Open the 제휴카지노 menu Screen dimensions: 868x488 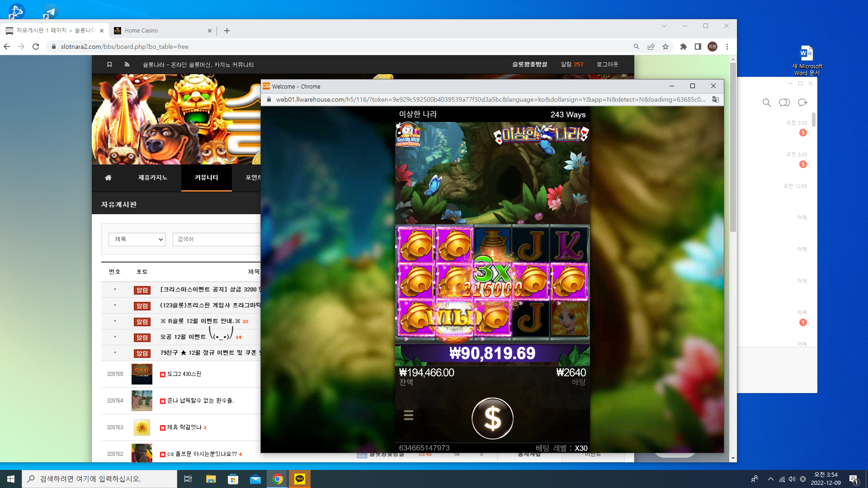[153, 178]
